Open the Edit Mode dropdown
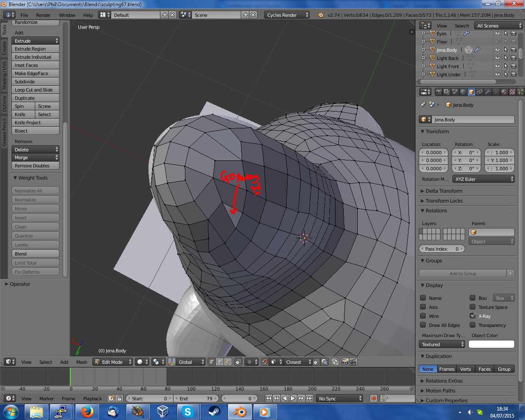The image size is (525, 420). pos(113,362)
